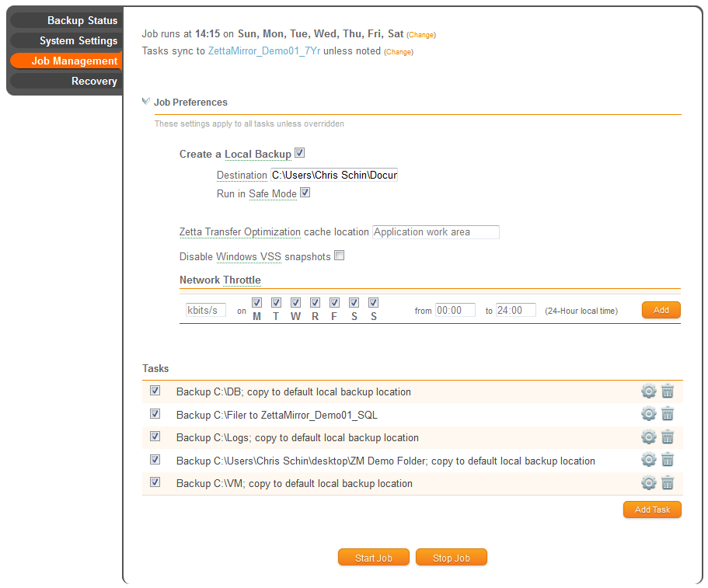Click trash icon for Backup C:\Filer task
The width and height of the screenshot is (708, 588).
pyautogui.click(x=668, y=414)
